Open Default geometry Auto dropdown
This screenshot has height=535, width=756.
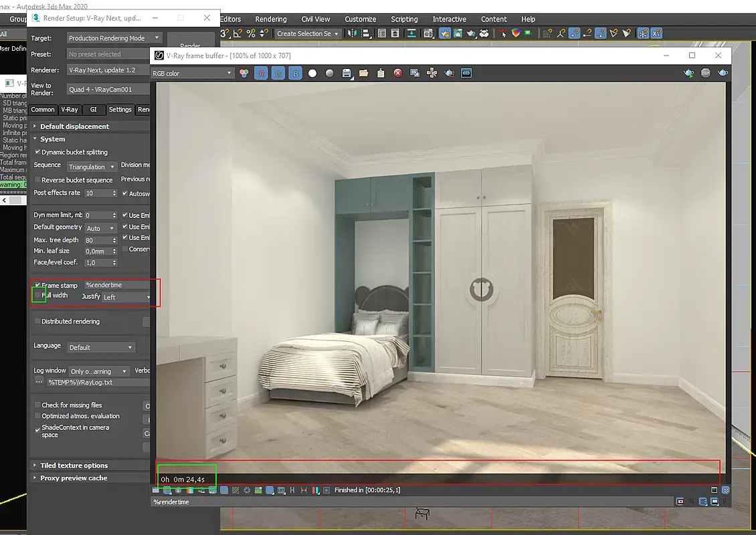tap(100, 228)
